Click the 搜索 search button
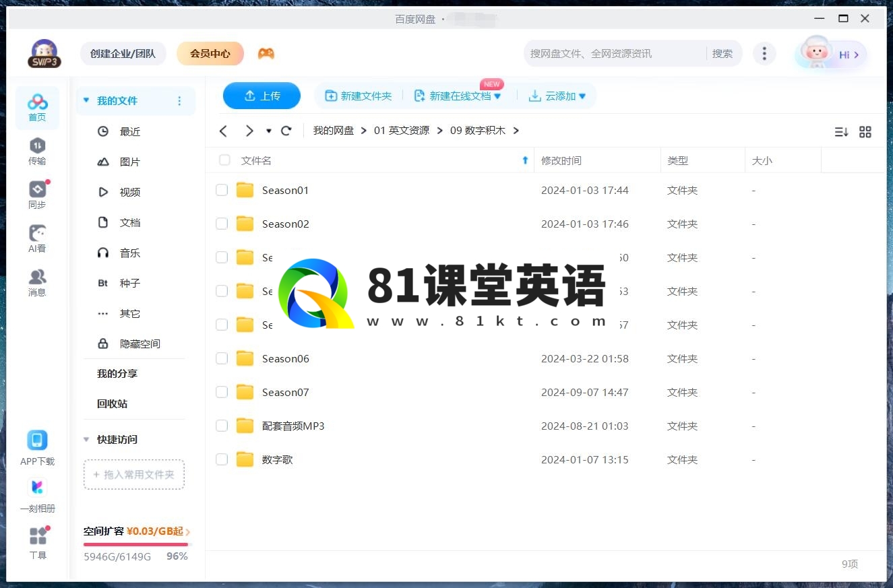 [x=722, y=53]
